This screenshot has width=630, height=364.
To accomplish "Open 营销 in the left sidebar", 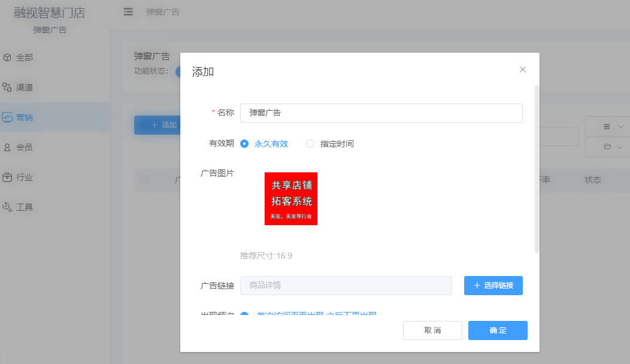I will (54, 117).
